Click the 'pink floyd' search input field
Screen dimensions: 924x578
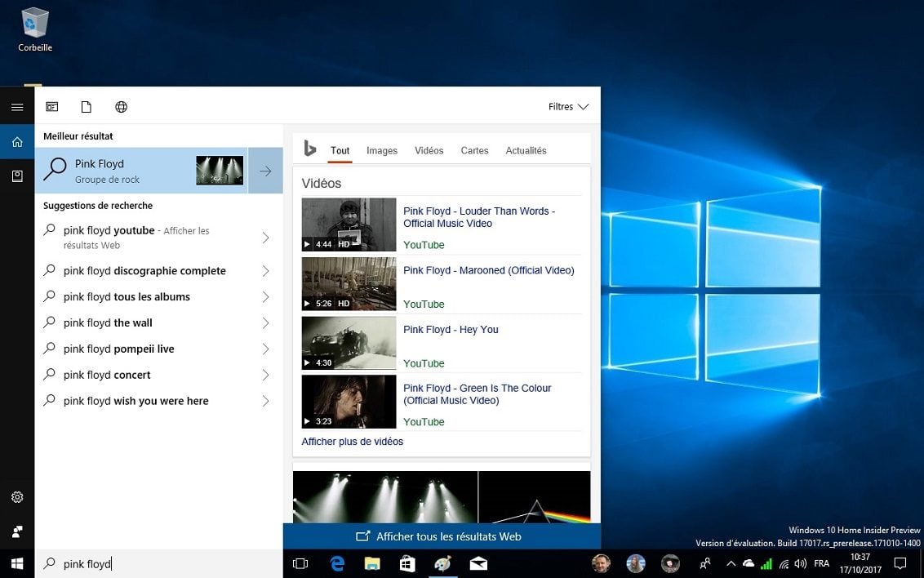159,564
